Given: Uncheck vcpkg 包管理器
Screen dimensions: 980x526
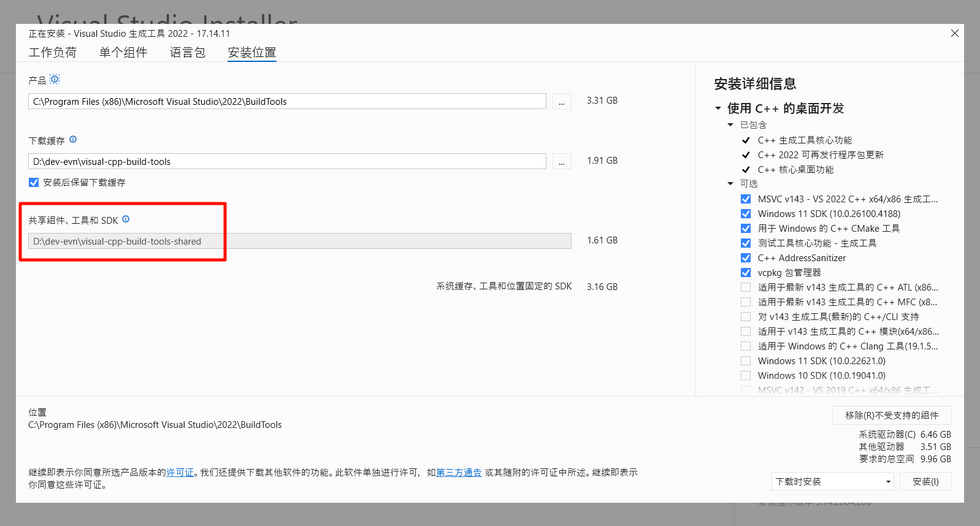Looking at the screenshot, I should click(x=746, y=272).
